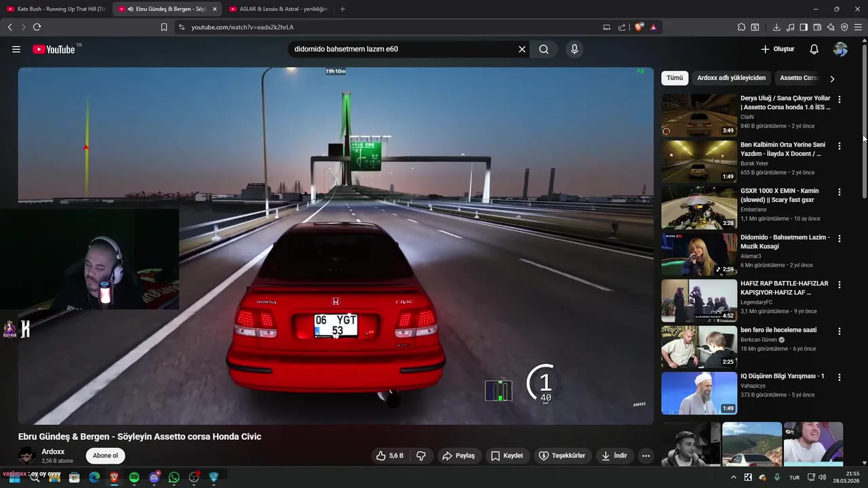Clear the search box with the X icon
The image size is (868, 488).
tap(522, 49)
